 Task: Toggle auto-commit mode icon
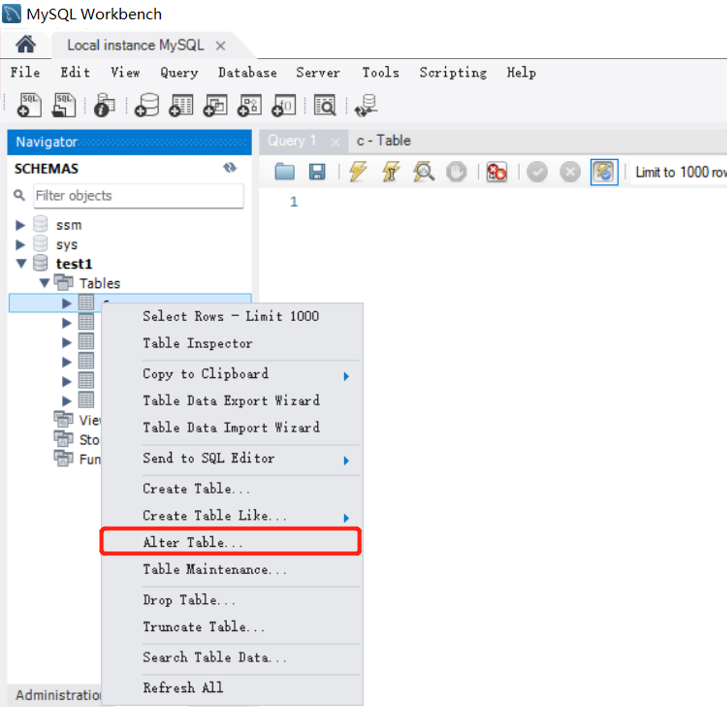click(604, 172)
